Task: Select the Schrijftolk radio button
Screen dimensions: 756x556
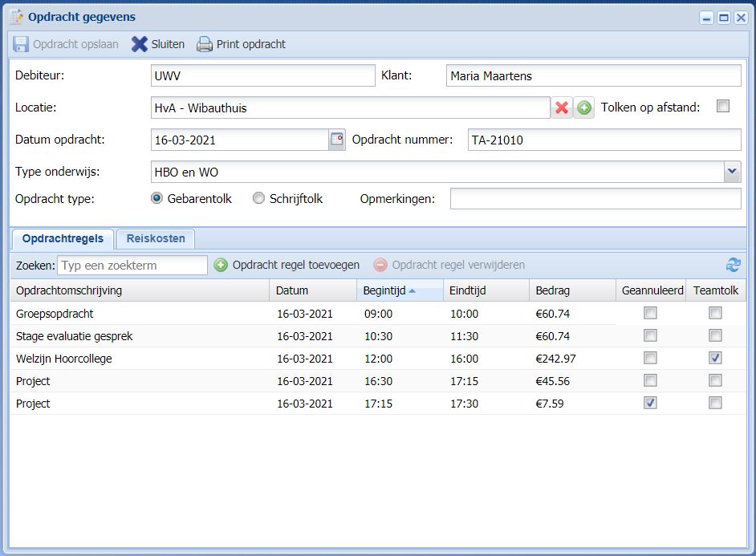Action: 258,198
